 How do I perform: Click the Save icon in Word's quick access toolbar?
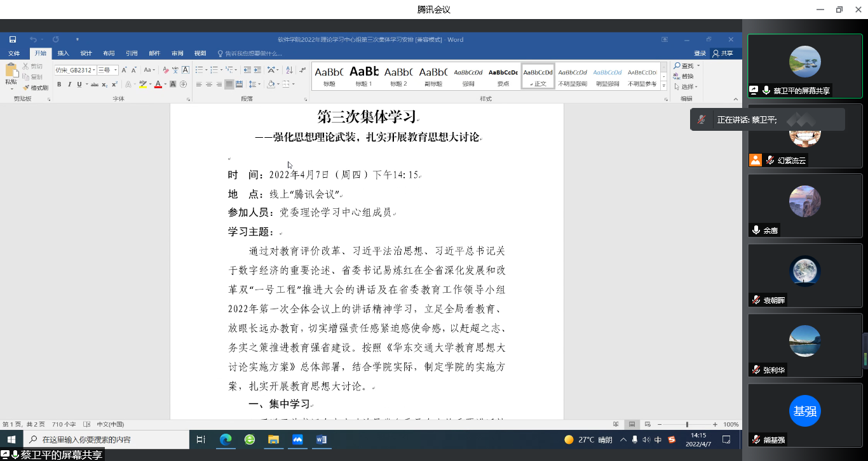click(x=13, y=39)
